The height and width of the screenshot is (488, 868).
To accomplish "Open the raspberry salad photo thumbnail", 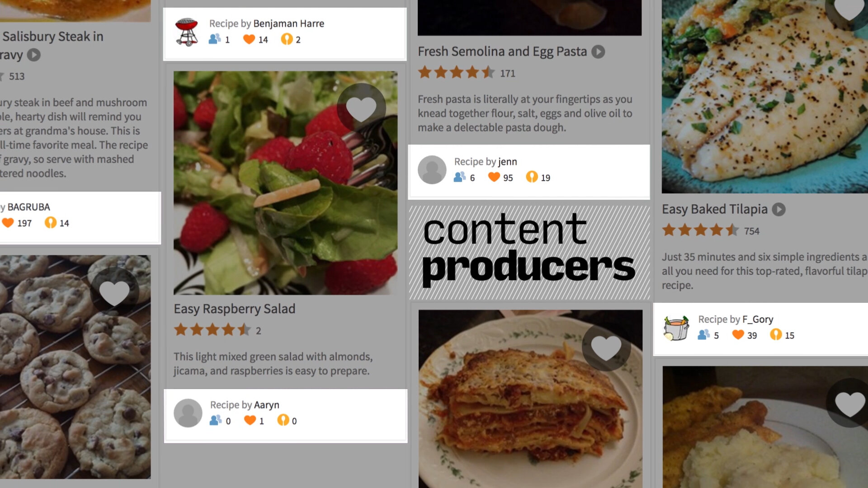I will tap(286, 183).
